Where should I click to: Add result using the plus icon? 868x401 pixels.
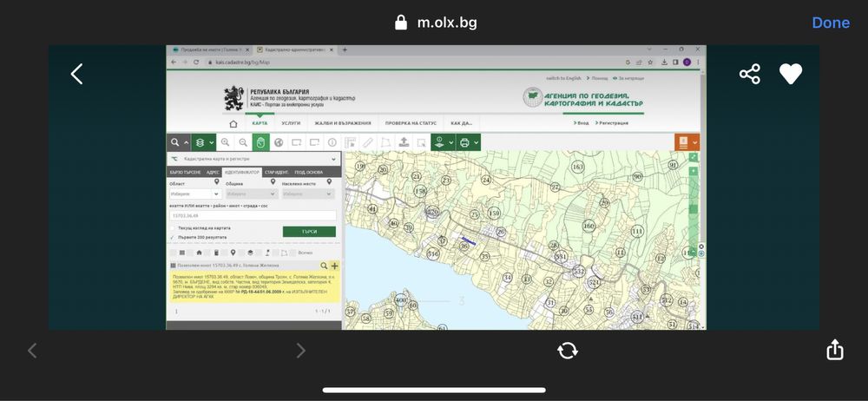point(334,266)
